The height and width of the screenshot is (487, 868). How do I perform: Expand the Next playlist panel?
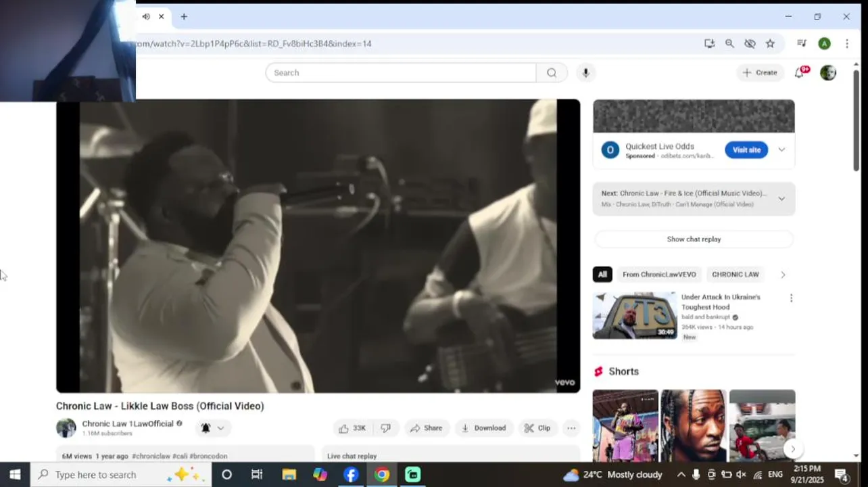click(781, 199)
